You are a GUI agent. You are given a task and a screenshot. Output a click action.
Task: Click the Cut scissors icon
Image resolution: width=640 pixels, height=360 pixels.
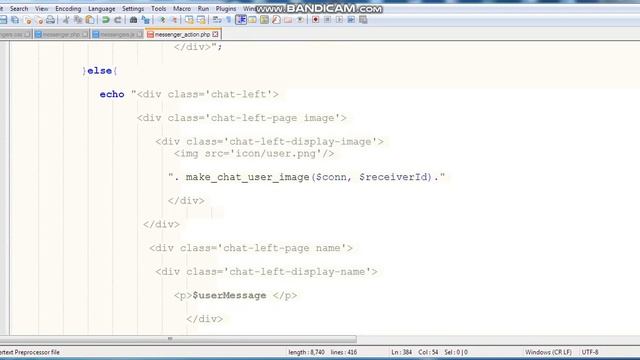point(66,20)
